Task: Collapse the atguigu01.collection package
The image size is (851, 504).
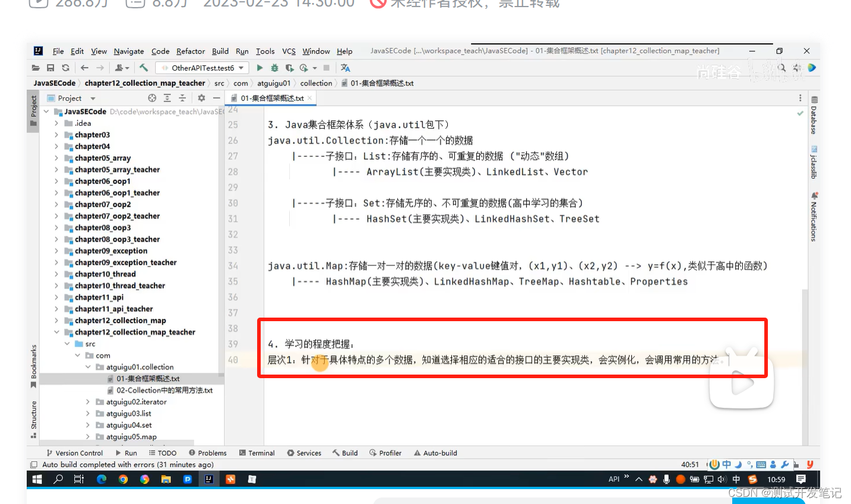Action: pyautogui.click(x=88, y=367)
